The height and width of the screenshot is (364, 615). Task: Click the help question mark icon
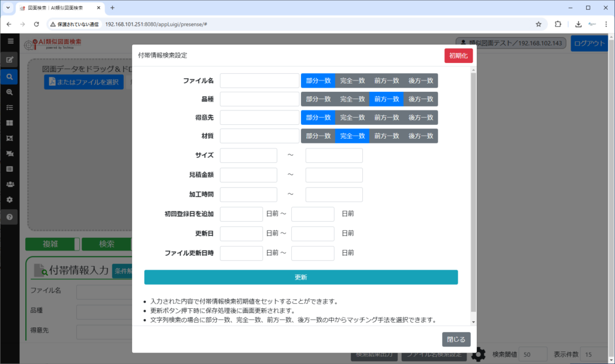[10, 216]
